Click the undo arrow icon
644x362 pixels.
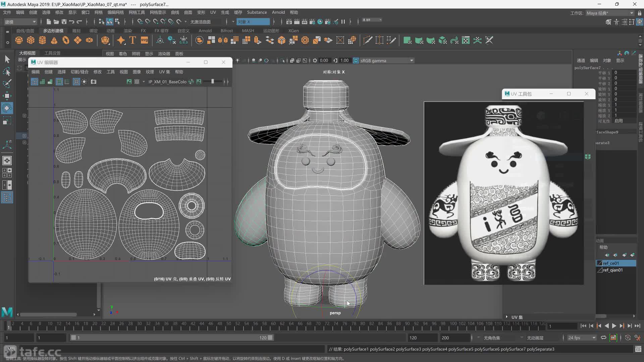tap(71, 22)
